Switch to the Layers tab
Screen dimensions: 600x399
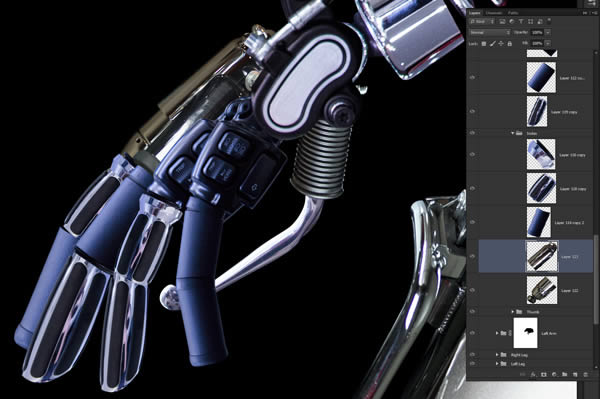(x=475, y=13)
